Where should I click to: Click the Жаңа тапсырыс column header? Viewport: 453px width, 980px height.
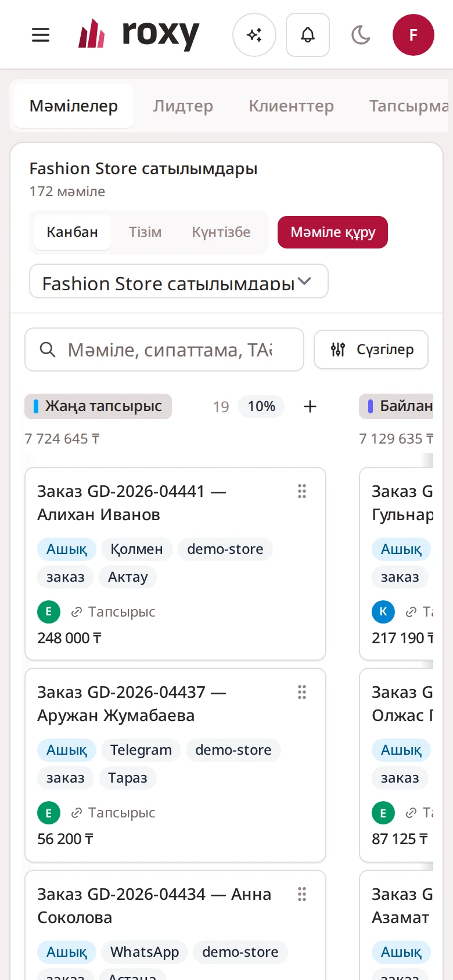98,406
